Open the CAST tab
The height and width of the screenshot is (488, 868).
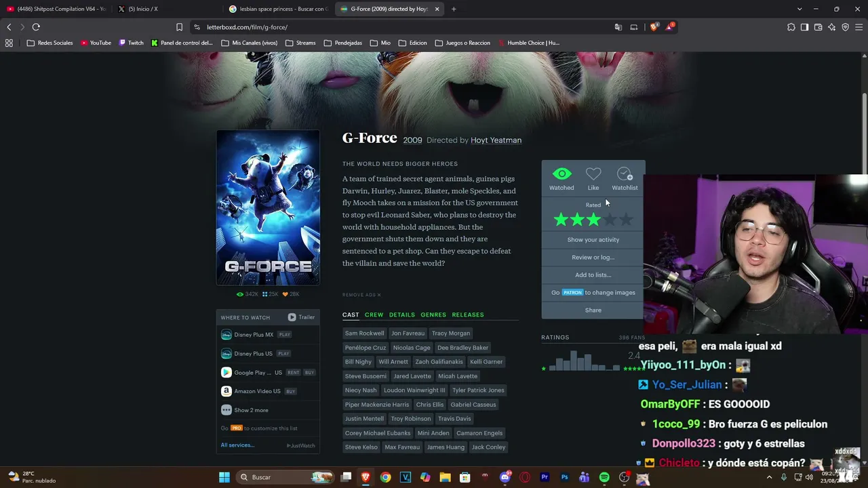pyautogui.click(x=351, y=314)
